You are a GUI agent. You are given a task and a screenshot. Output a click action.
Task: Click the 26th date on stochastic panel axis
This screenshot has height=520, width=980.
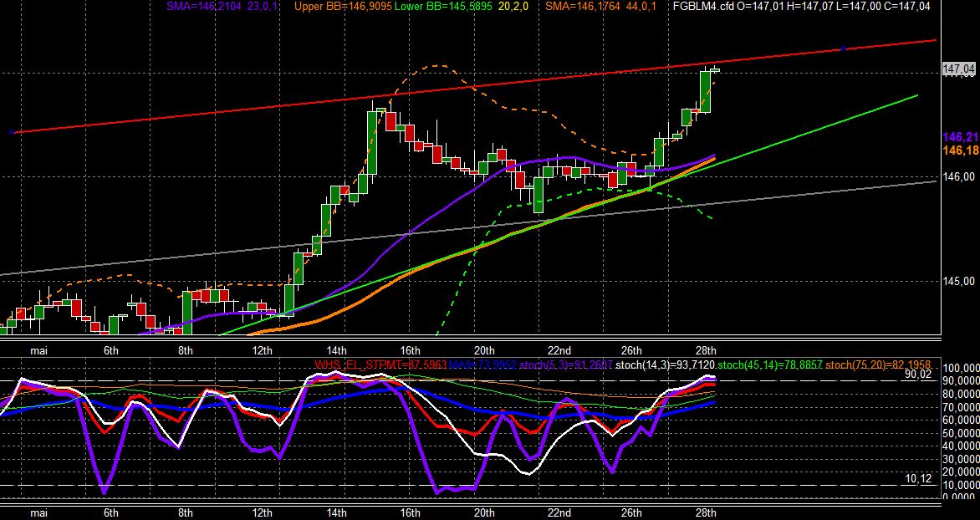pyautogui.click(x=632, y=512)
